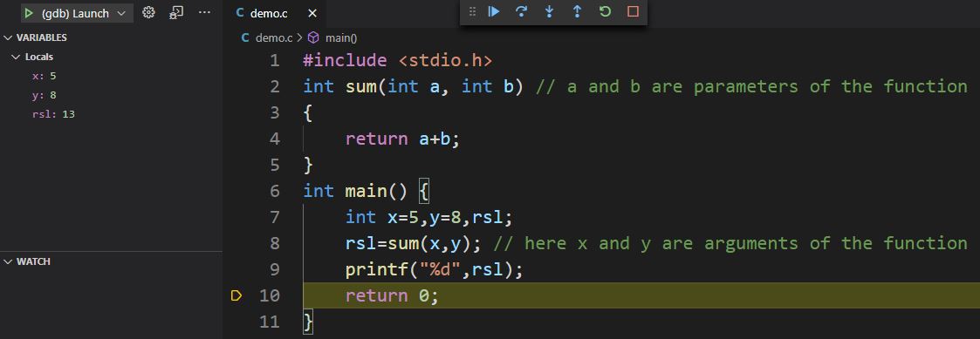Continue execution from the debug toolbar
980x339 pixels.
(x=494, y=11)
